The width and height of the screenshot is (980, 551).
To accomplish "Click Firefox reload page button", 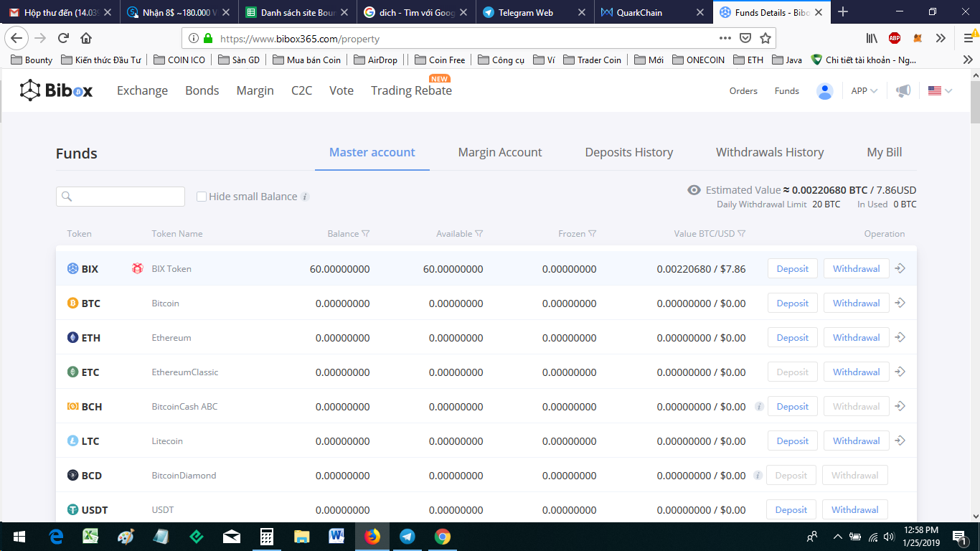I will click(x=63, y=39).
